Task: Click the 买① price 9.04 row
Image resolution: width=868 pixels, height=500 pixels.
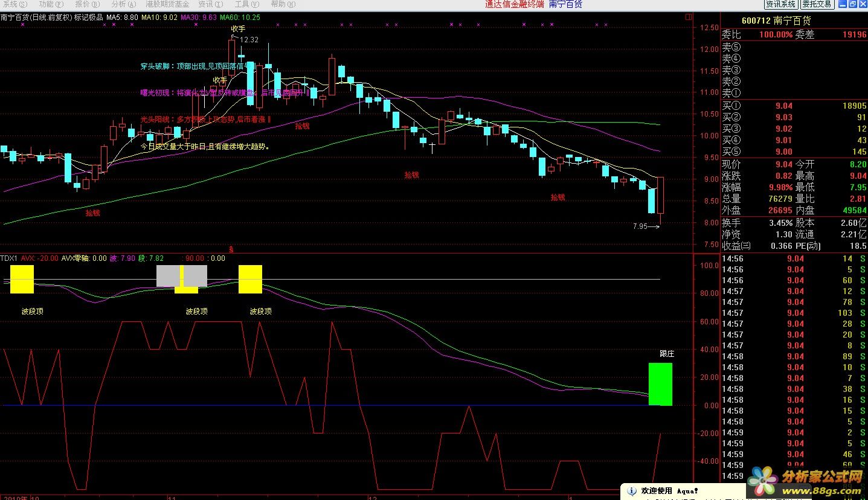Action: click(794, 106)
